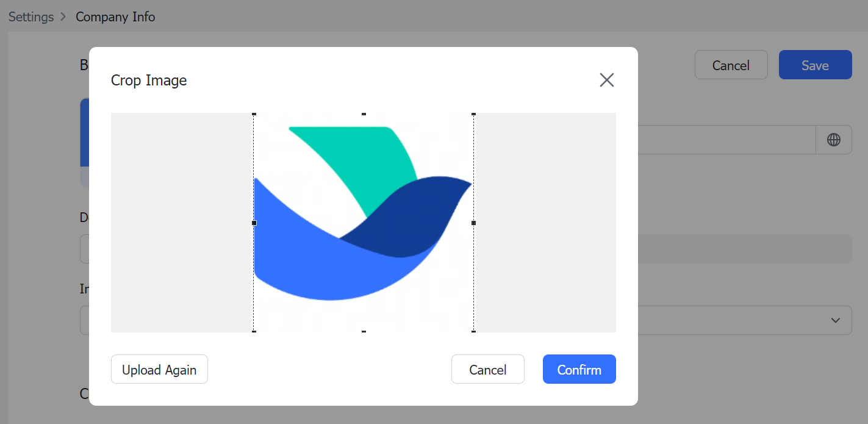Viewport: 868px width, 424px height.
Task: Click the top-center crop handle
Action: (364, 113)
